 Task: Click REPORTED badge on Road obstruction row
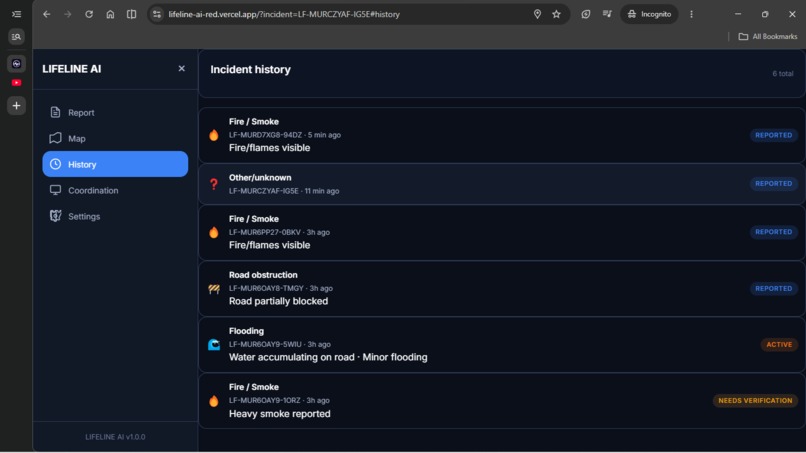(x=774, y=288)
